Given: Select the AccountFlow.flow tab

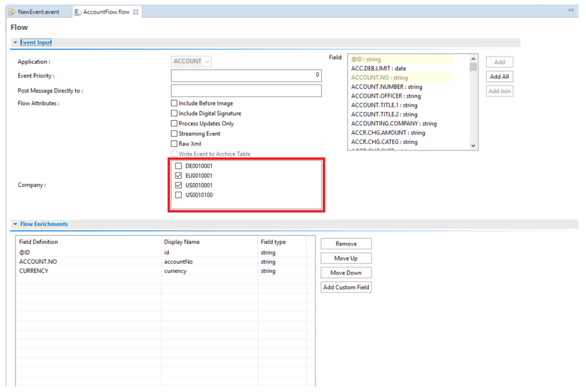Looking at the screenshot, I should [106, 12].
